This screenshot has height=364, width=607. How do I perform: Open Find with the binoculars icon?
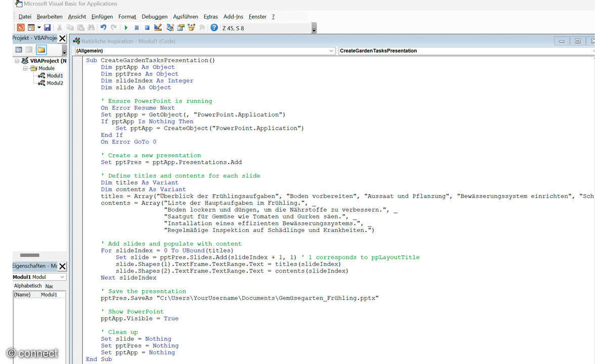(91, 28)
